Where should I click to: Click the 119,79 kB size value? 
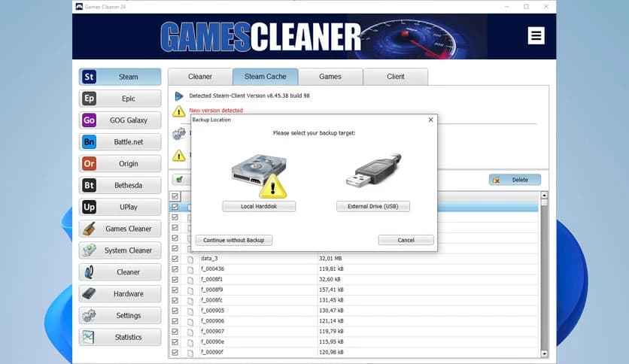[x=331, y=332]
